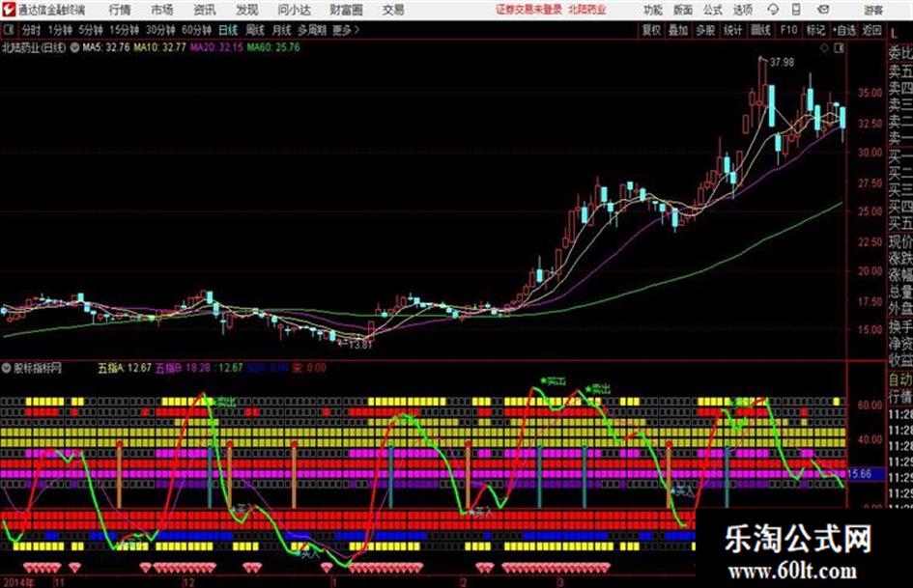
Task: Click the 自动 label in right side panel
Action: click(900, 379)
